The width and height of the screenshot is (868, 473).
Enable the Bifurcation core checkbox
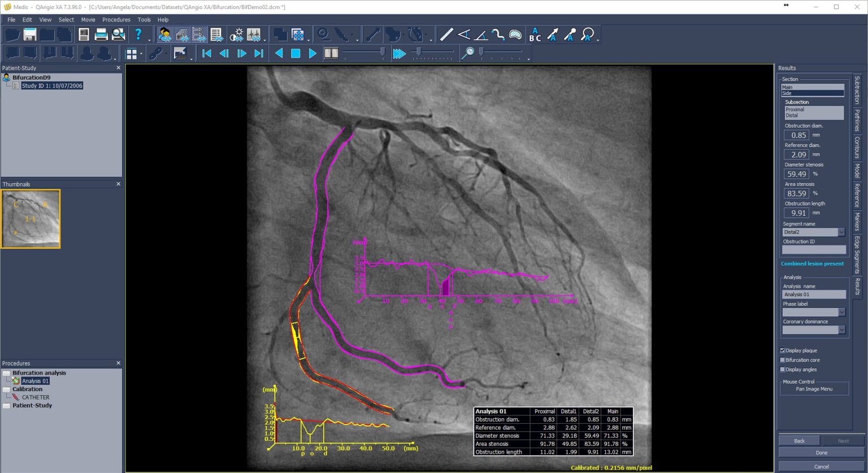point(783,360)
